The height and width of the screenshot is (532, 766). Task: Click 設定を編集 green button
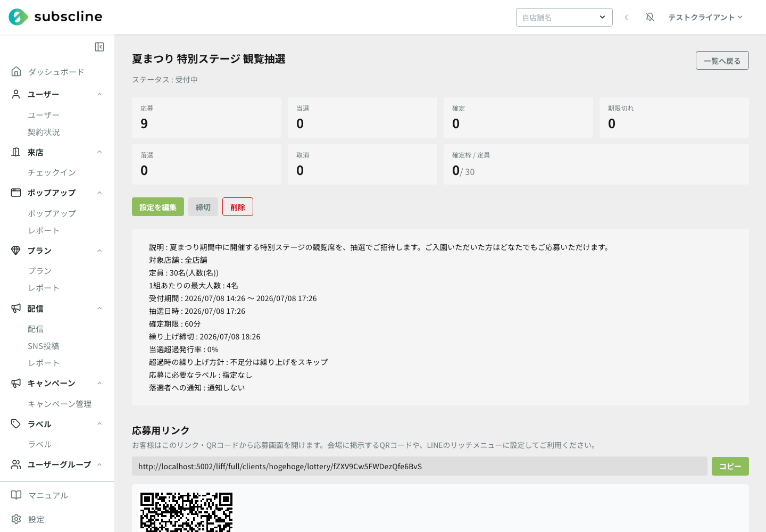[x=158, y=207]
